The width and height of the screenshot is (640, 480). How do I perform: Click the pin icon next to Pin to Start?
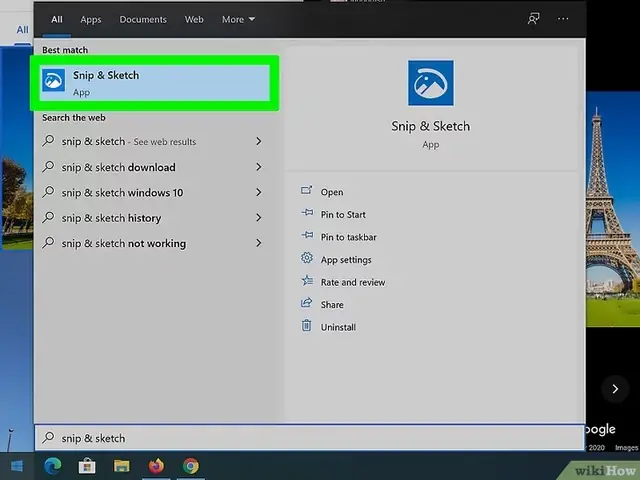click(307, 213)
